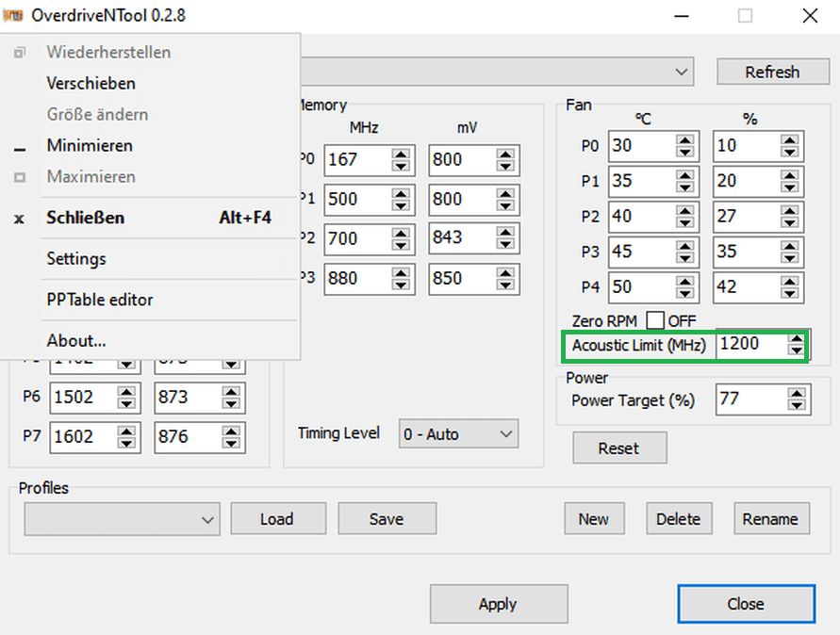Increase Fan P0 temperature with up arrow

[684, 139]
